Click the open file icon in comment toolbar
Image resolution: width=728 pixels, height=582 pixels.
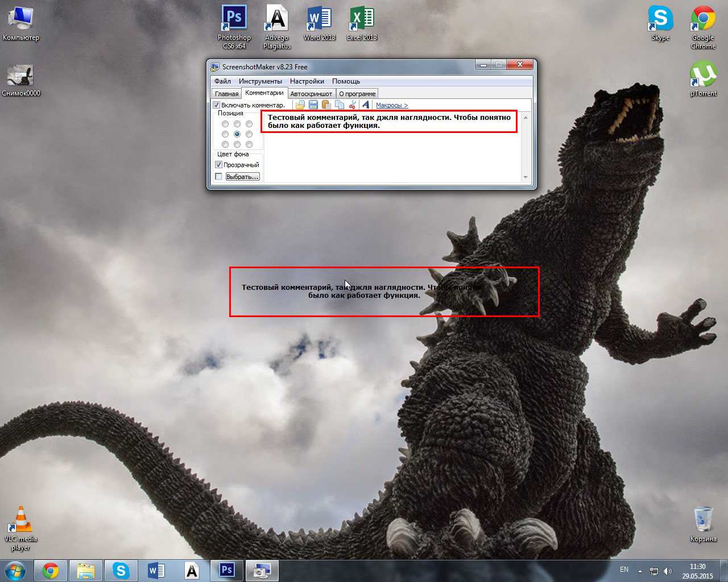point(300,105)
